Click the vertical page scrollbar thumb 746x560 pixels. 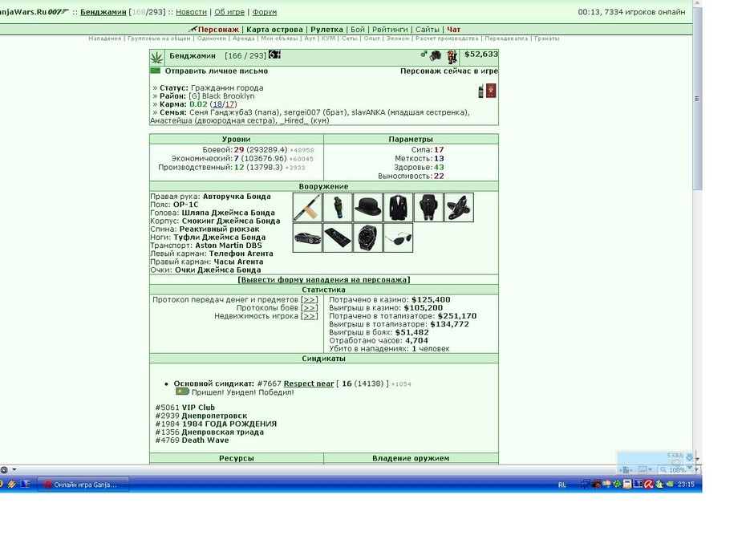698,99
